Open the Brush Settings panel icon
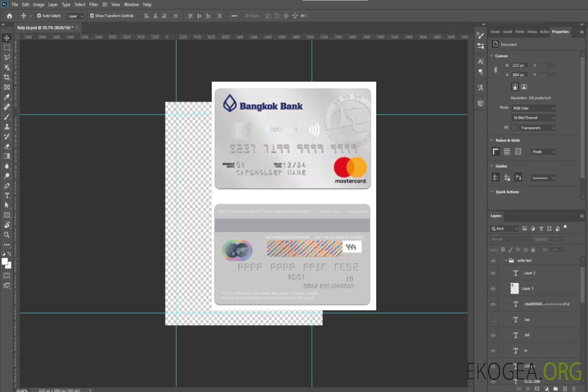This screenshot has height=392, width=588. 481,35
